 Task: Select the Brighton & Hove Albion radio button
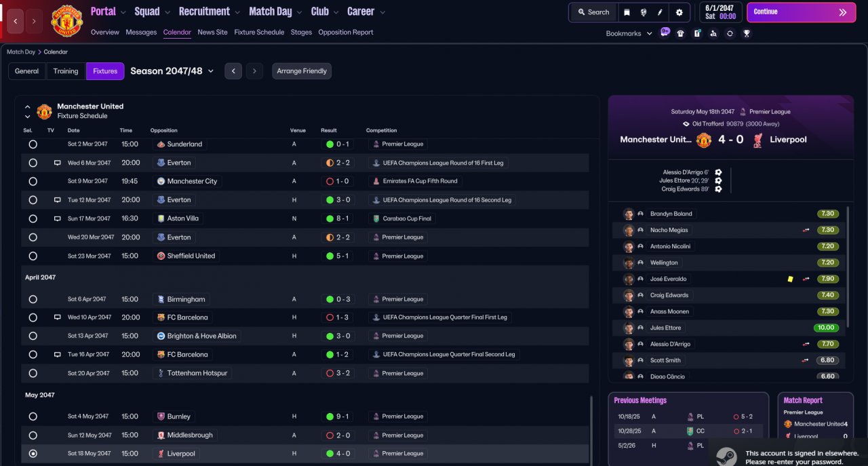click(x=33, y=336)
